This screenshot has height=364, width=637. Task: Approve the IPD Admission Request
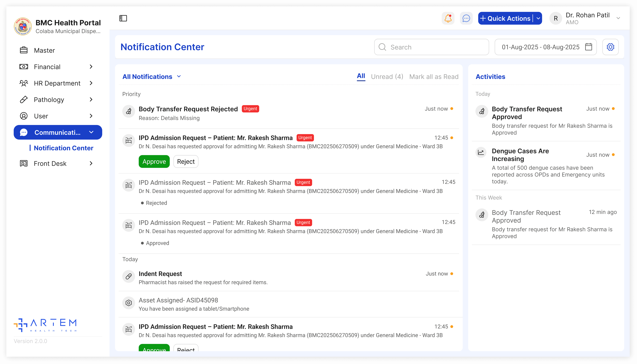click(x=154, y=161)
